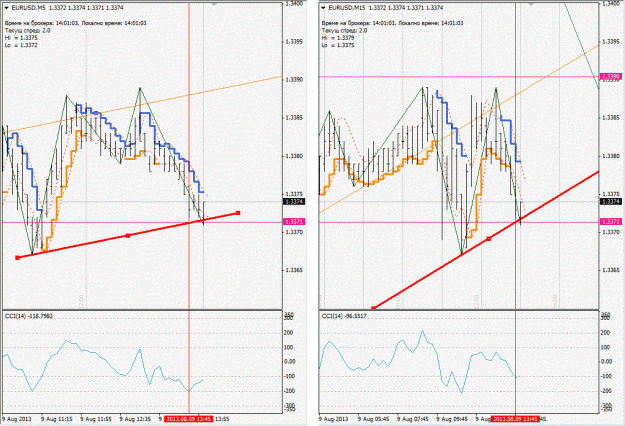Click the CCI(14) -118.7982 indicator label
The width and height of the screenshot is (625, 426).
pos(28,316)
